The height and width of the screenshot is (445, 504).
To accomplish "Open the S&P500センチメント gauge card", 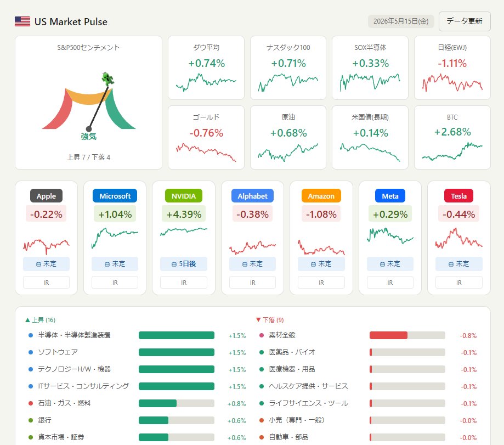I will pos(88,103).
